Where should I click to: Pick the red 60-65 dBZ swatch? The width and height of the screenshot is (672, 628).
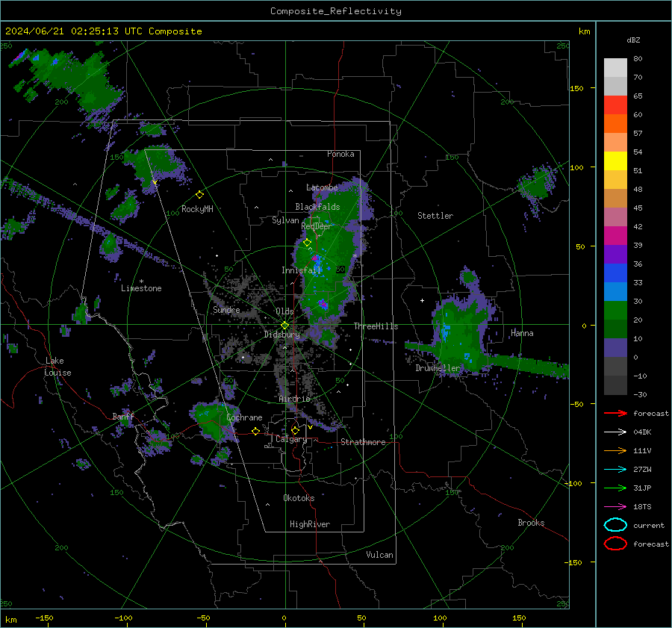[x=615, y=105]
